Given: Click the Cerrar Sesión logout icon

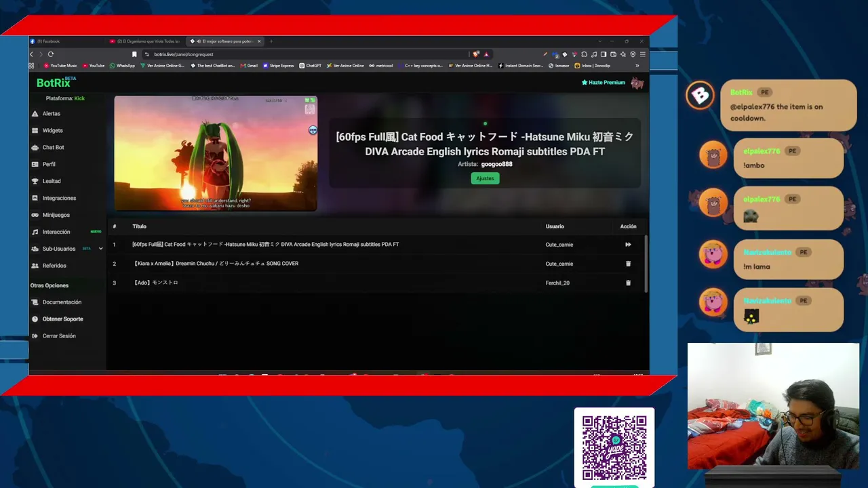Looking at the screenshot, I should [x=35, y=336].
